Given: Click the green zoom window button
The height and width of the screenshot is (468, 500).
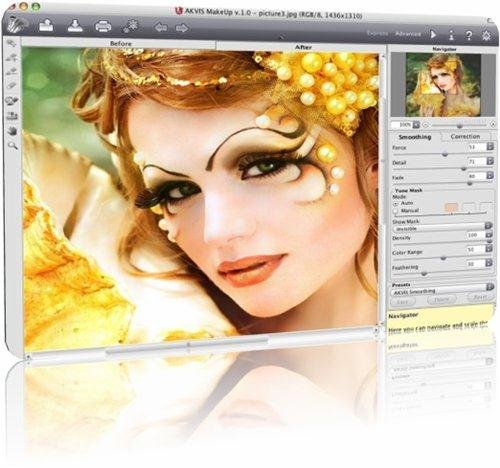Looking at the screenshot, I should coord(36,6).
